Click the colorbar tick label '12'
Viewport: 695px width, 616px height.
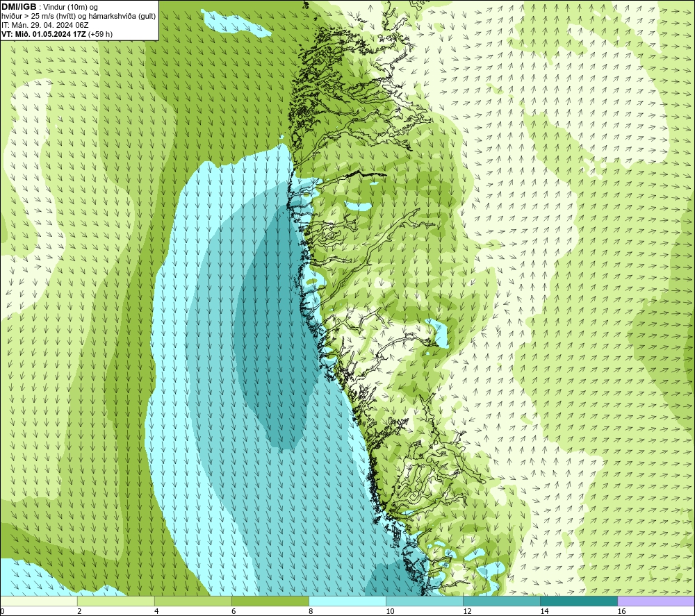pos(467,611)
